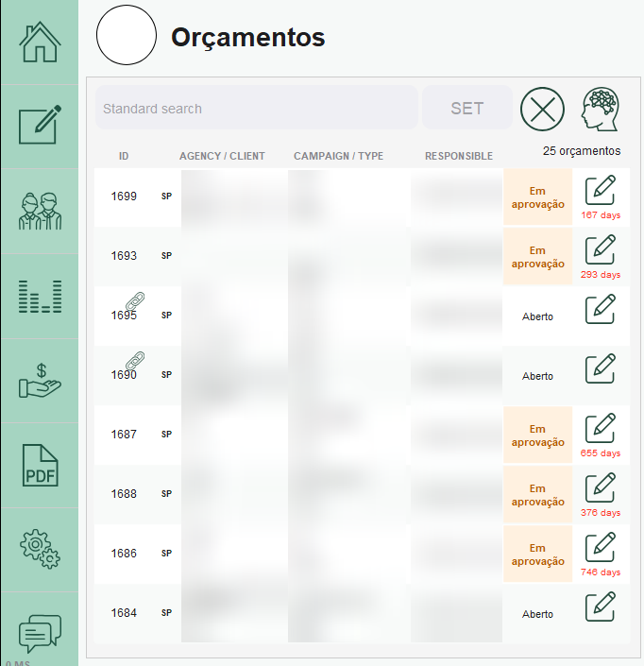This screenshot has width=644, height=666.
Task: Click the '655 days' label
Action: (x=601, y=453)
